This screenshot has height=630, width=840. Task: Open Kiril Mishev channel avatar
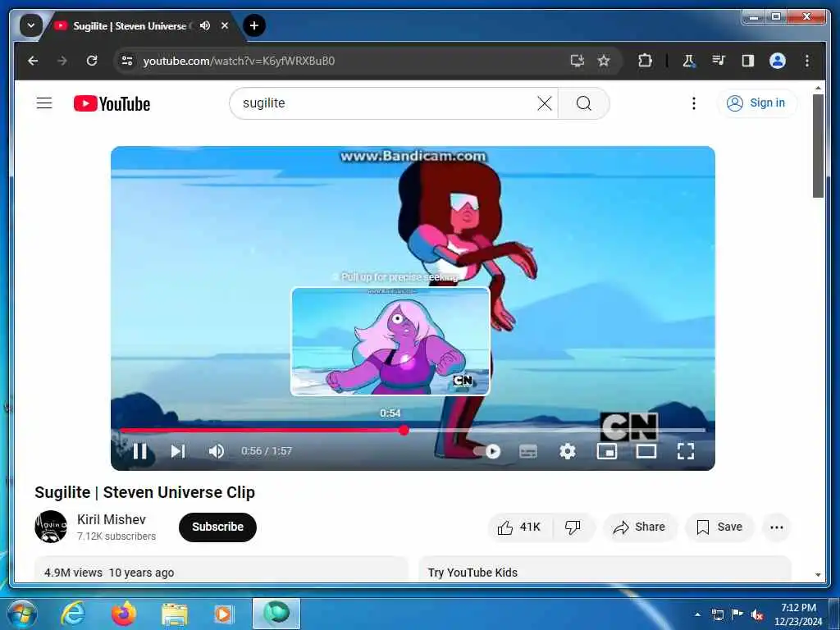click(x=51, y=527)
